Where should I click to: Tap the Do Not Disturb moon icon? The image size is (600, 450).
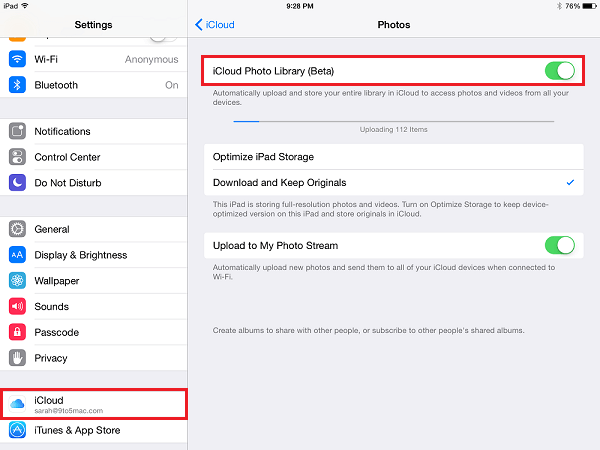[17, 183]
